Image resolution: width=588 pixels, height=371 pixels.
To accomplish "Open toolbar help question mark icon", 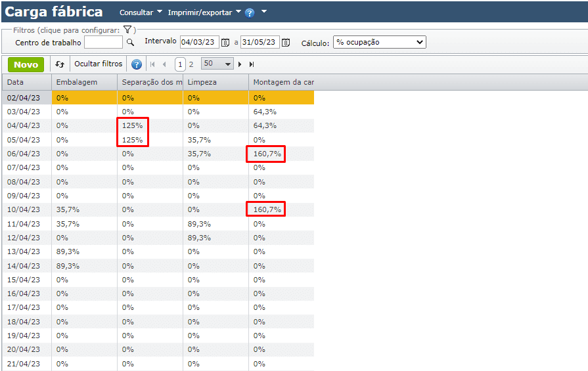I will click(137, 64).
